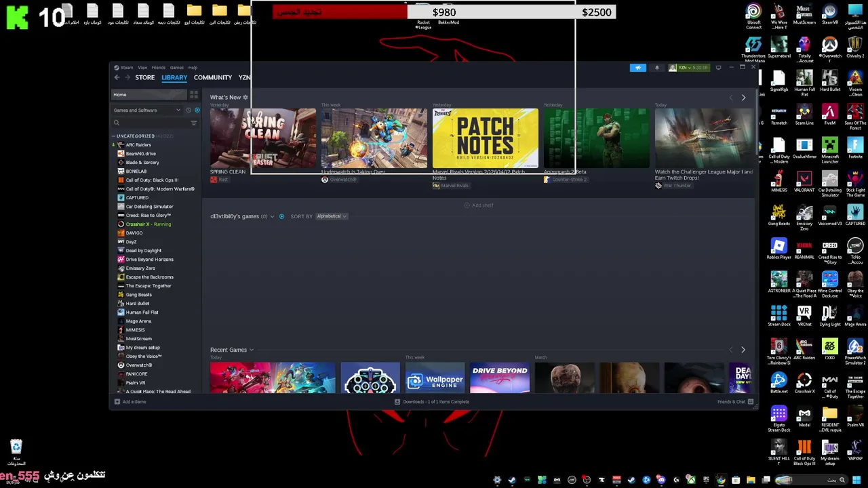This screenshot has width=868, height=488.
Task: Toggle ready-to-play filter icon in sidebar
Action: (x=197, y=110)
